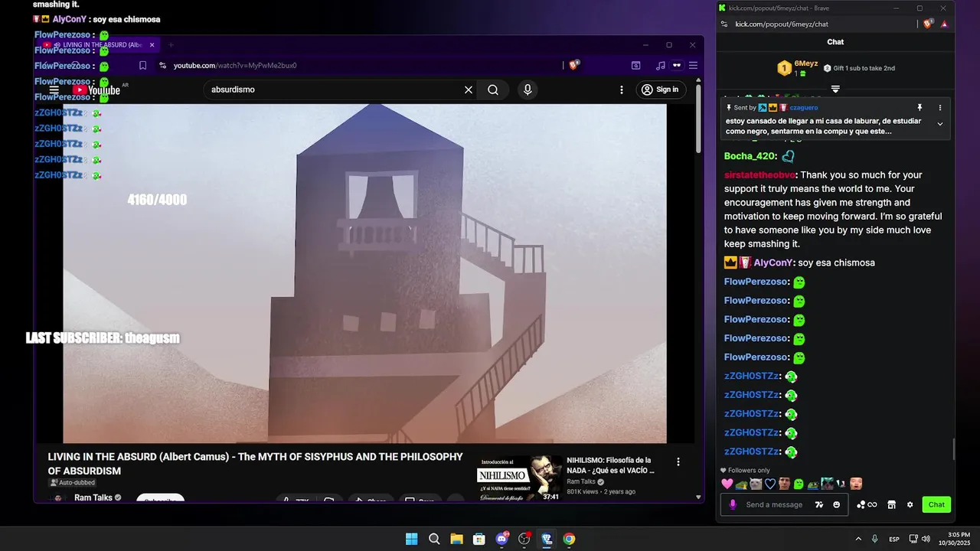Screen dimensions: 980x551
Task: Open NIHILISMO recommended video title
Action: 610,465
